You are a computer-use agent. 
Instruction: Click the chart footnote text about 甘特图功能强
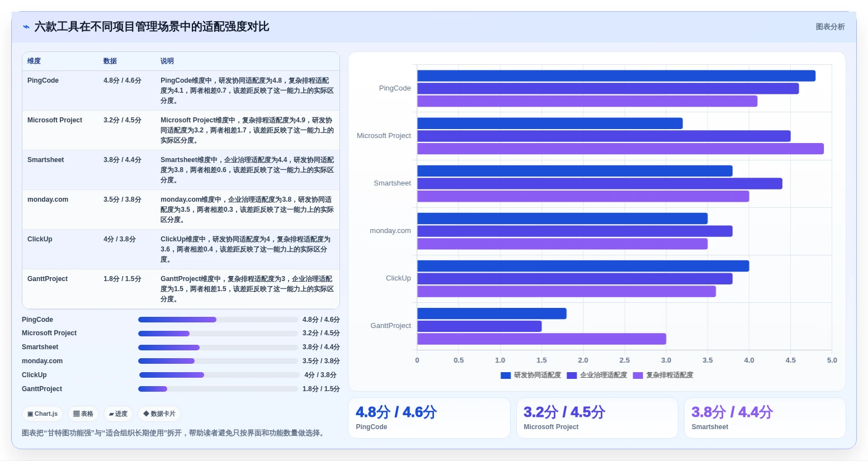174,433
